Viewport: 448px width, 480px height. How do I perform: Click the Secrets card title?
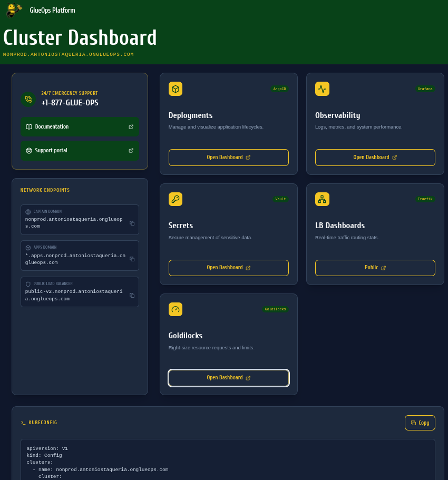(181, 226)
